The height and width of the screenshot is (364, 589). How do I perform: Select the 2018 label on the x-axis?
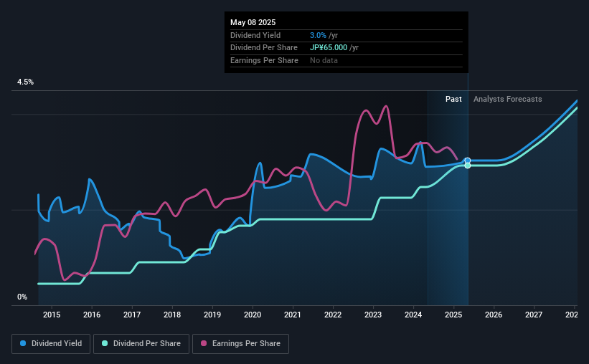pyautogui.click(x=172, y=315)
